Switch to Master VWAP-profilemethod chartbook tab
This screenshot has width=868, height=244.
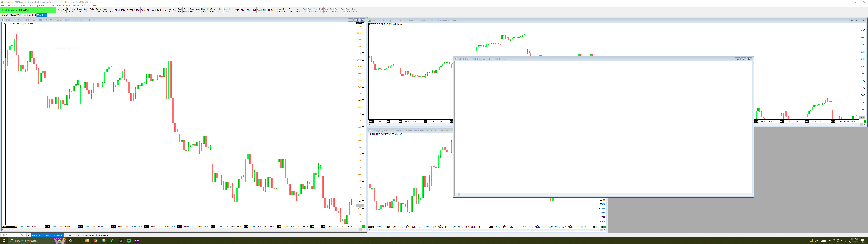[x=23, y=15]
